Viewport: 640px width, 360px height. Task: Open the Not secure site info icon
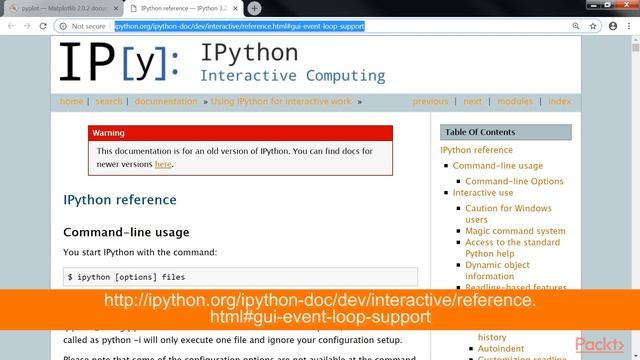click(63, 26)
